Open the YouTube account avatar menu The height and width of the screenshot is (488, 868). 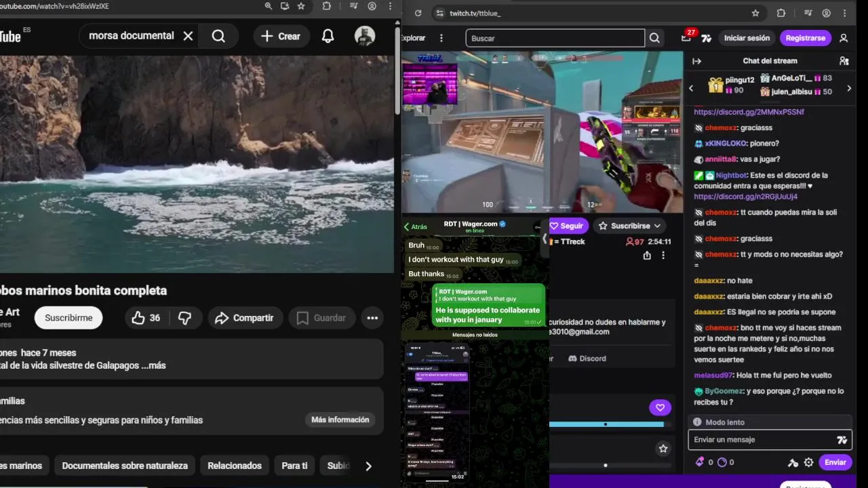click(365, 36)
